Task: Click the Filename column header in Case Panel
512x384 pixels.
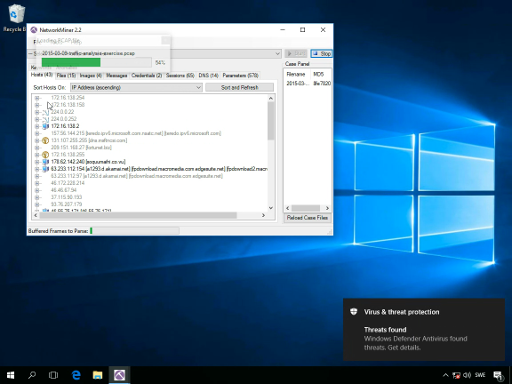Action: coord(297,74)
